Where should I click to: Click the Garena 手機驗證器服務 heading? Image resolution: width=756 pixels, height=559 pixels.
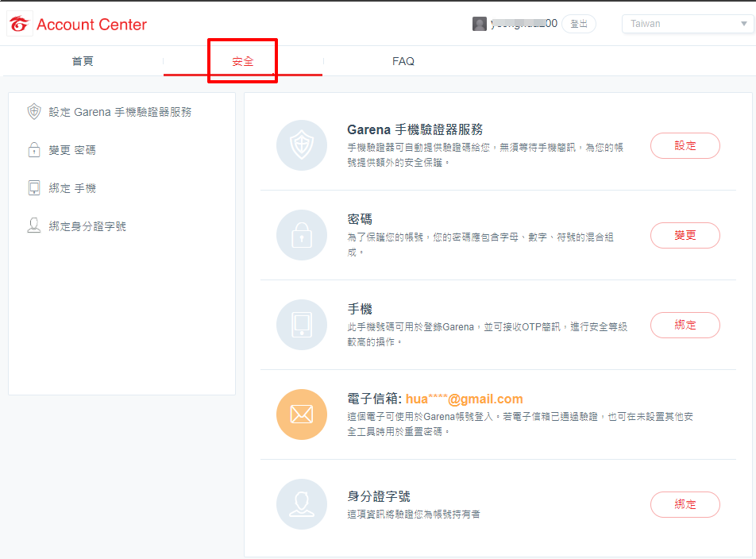[415, 129]
